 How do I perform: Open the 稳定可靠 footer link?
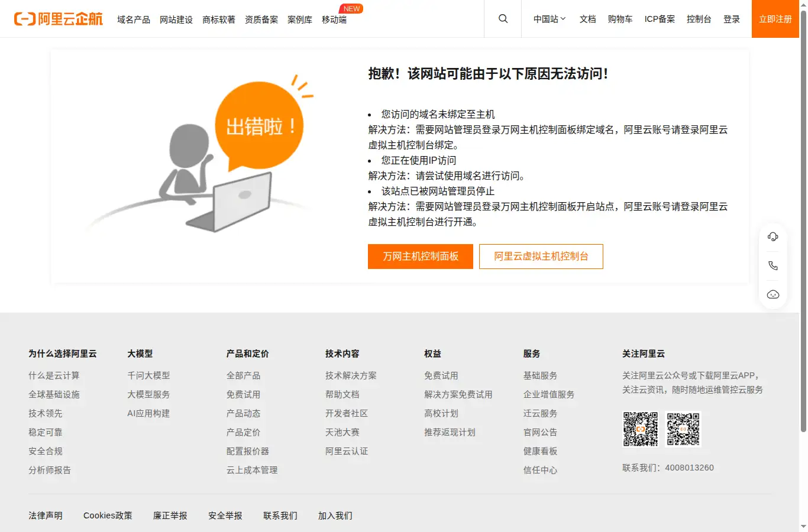point(46,432)
